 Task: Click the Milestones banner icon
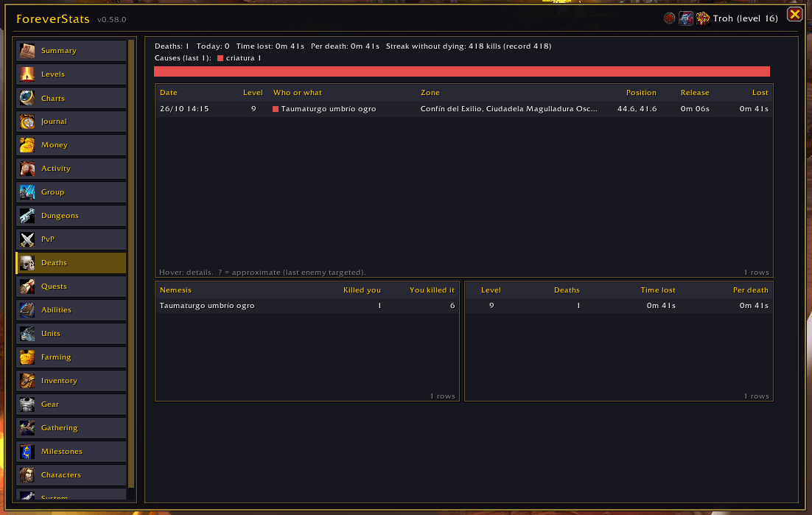(x=27, y=452)
